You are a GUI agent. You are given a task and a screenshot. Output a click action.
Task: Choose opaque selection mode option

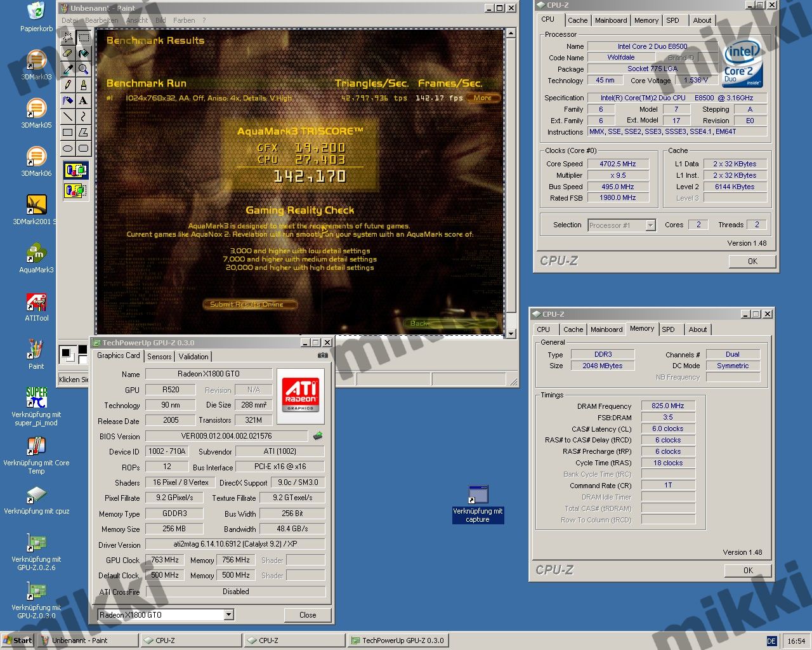(75, 170)
